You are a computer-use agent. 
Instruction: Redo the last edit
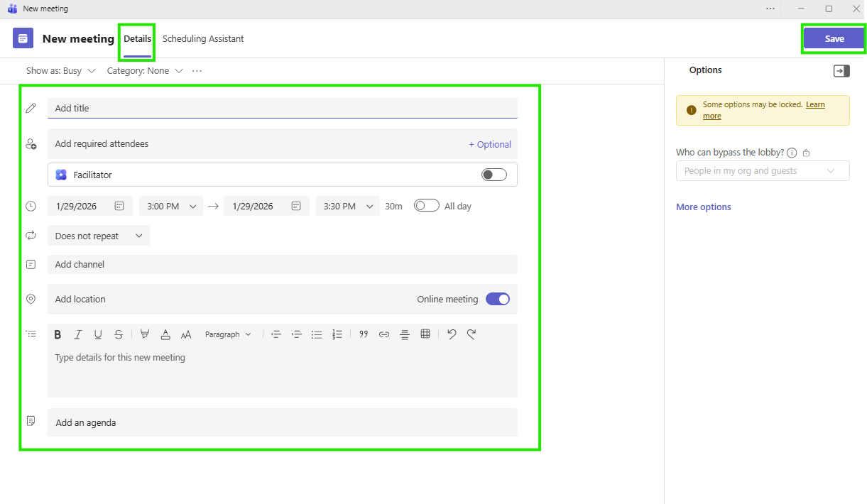pos(471,334)
